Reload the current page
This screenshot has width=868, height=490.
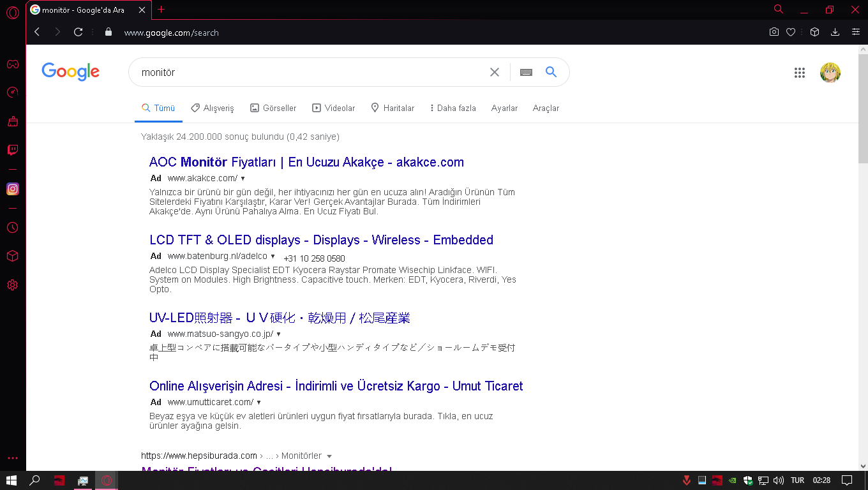pyautogui.click(x=79, y=32)
